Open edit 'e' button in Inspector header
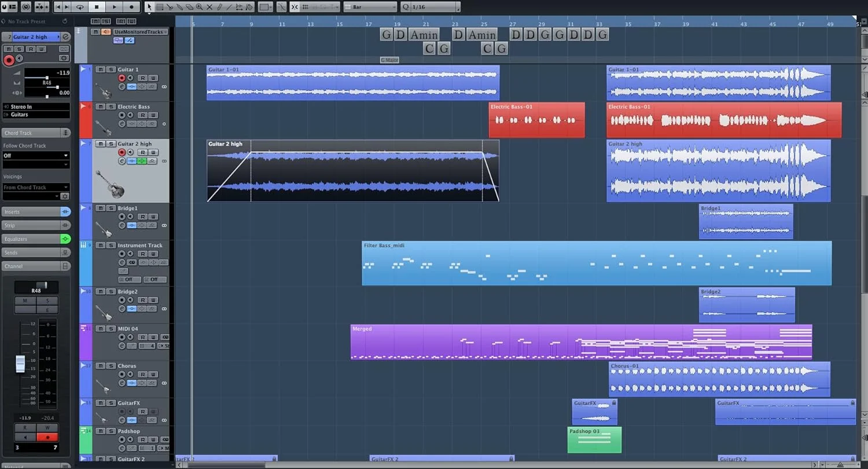The width and height of the screenshot is (868, 469). point(66,37)
